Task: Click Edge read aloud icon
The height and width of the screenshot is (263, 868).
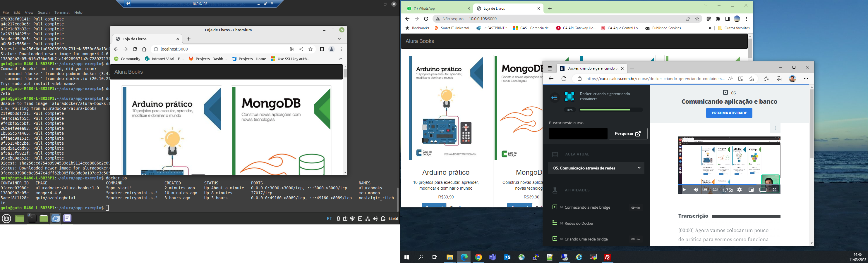Action: point(730,79)
